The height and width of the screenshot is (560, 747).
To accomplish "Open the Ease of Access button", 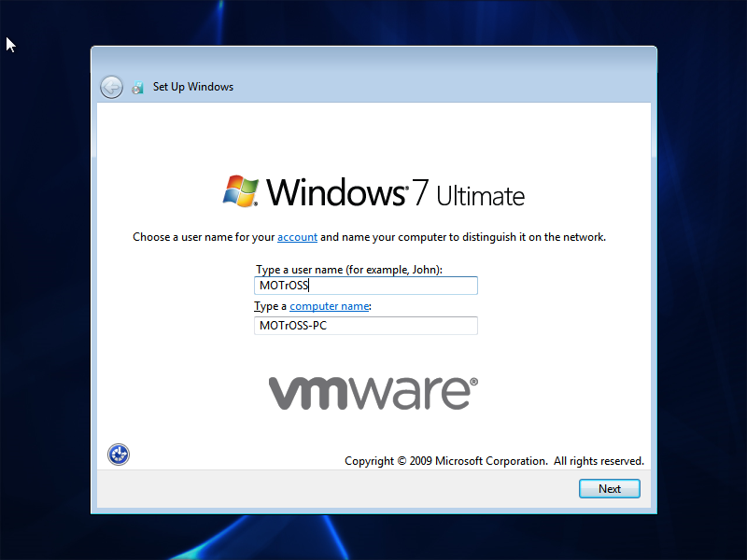I will tap(119, 455).
